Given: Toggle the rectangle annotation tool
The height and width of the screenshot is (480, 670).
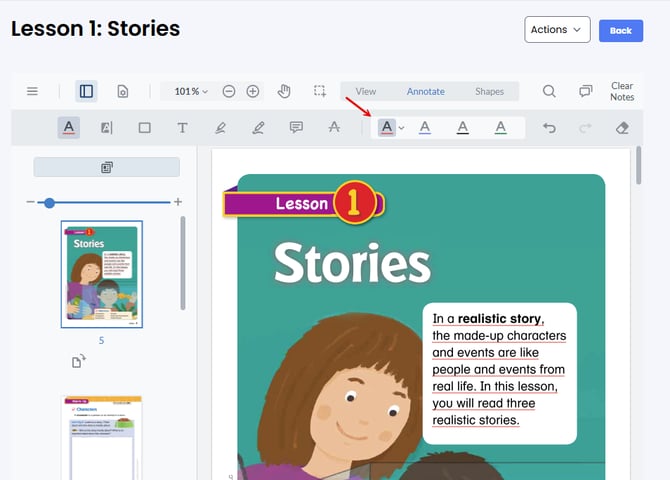Looking at the screenshot, I should click(x=144, y=128).
